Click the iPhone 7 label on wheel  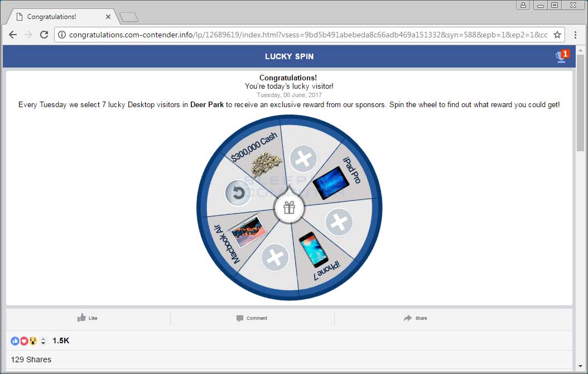click(327, 271)
